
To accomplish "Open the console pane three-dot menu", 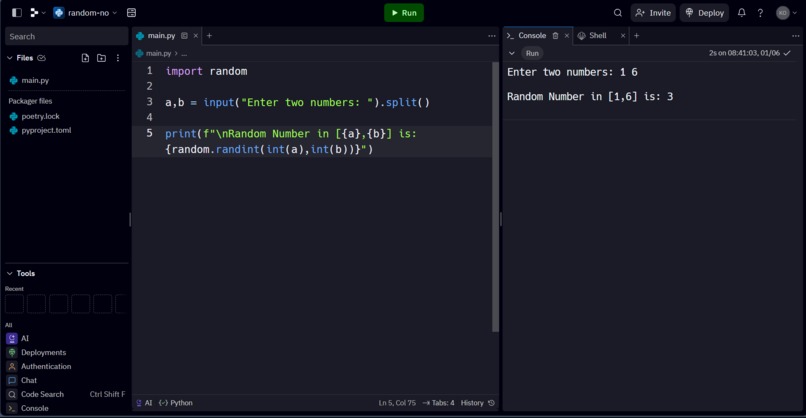I will [x=795, y=35].
